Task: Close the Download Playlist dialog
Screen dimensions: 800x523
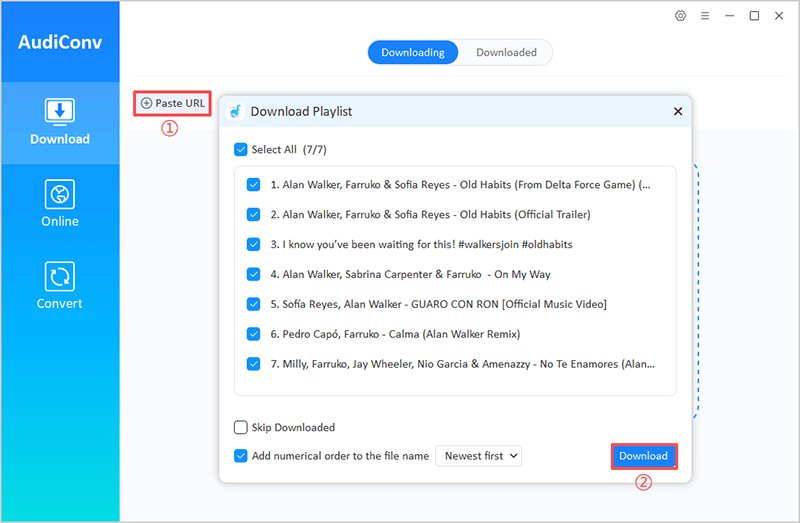Action: 678,111
